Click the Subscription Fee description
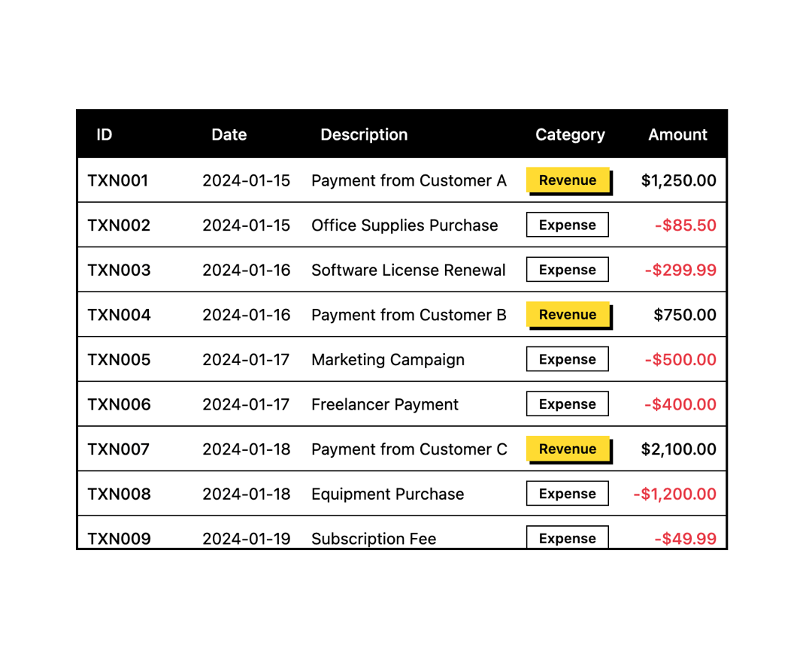The width and height of the screenshot is (812, 650). pyautogui.click(x=374, y=539)
